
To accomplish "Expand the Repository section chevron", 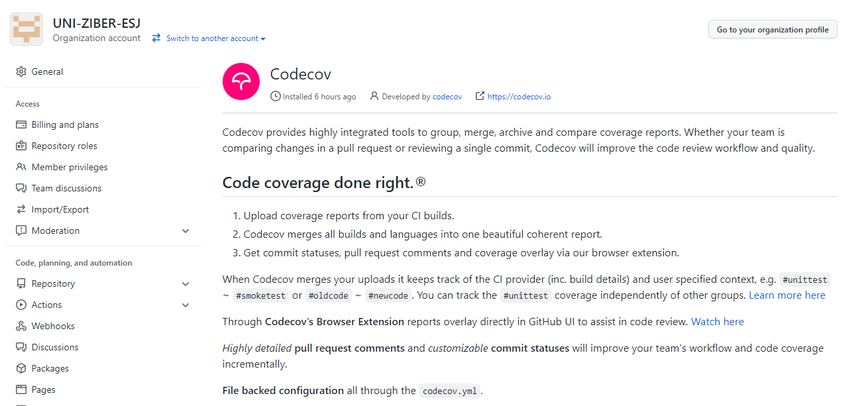I will tap(186, 283).
